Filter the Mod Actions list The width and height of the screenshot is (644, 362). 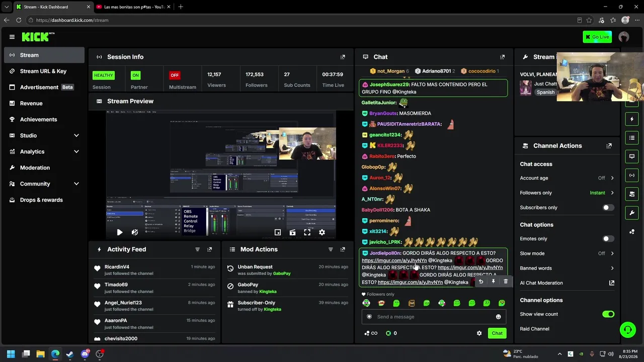[331, 249]
